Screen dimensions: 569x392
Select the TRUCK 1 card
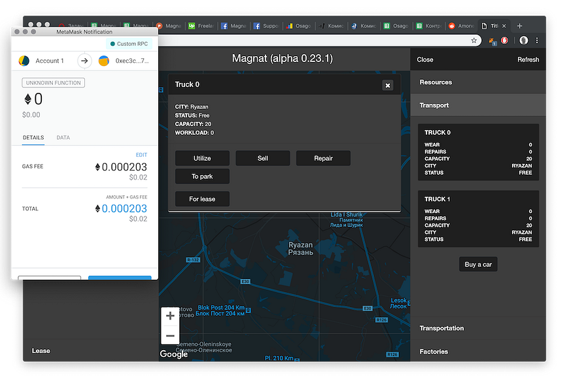point(478,219)
